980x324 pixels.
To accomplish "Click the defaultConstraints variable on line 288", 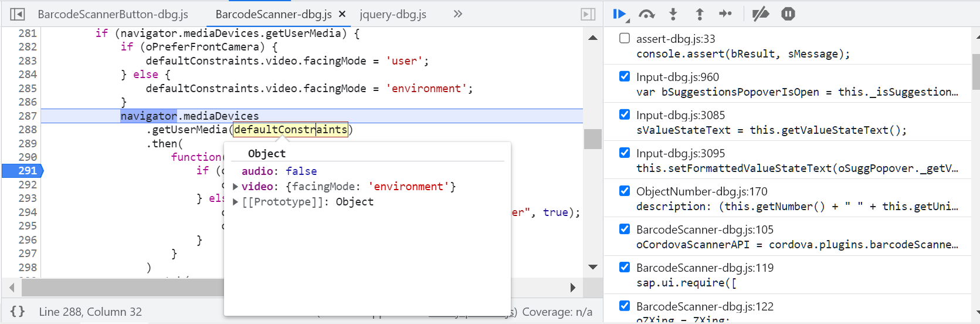I will tap(291, 130).
